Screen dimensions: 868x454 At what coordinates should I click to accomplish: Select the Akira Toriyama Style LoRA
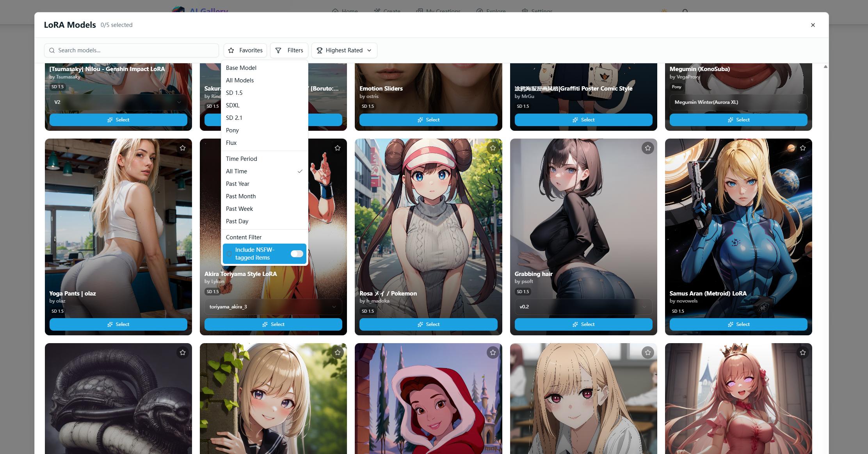pos(273,324)
